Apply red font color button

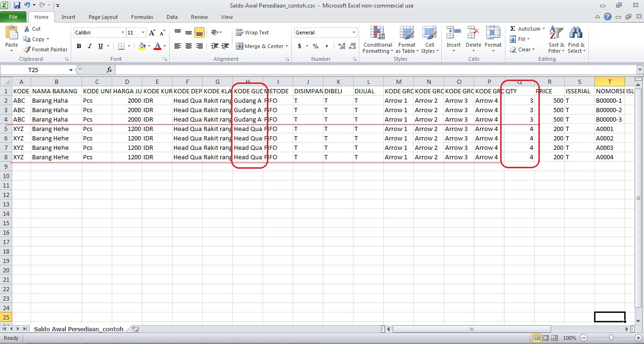click(157, 46)
